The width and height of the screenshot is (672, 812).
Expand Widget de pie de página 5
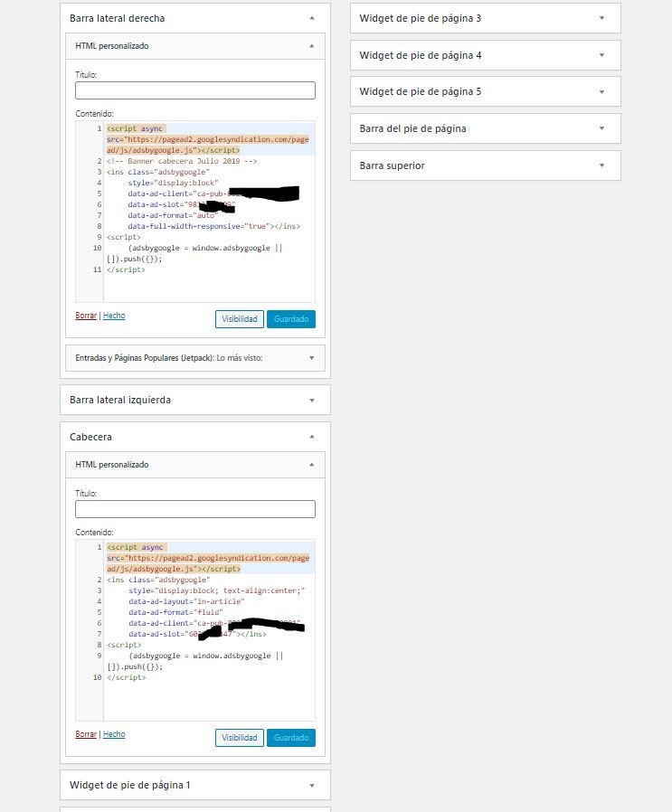[601, 92]
